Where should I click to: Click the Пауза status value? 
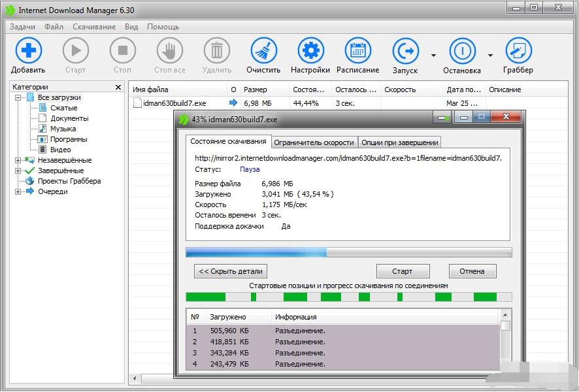[x=250, y=169]
